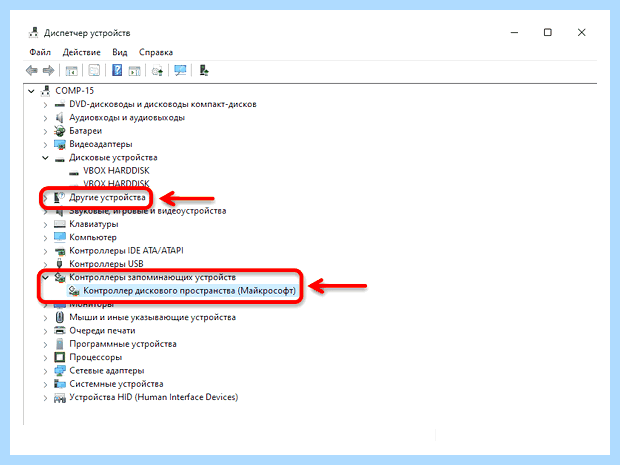Select the first VBOX HARDDISK entry
Viewport: 620px width, 465px height.
(116, 171)
